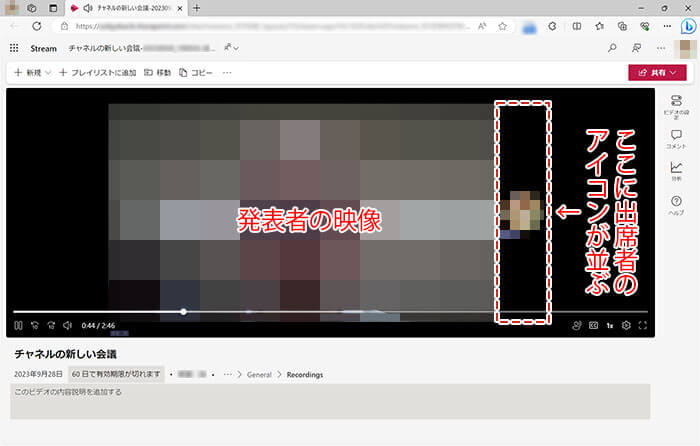Open the browser tab actions icon
Screen dimensions: 700x446
click(x=53, y=8)
